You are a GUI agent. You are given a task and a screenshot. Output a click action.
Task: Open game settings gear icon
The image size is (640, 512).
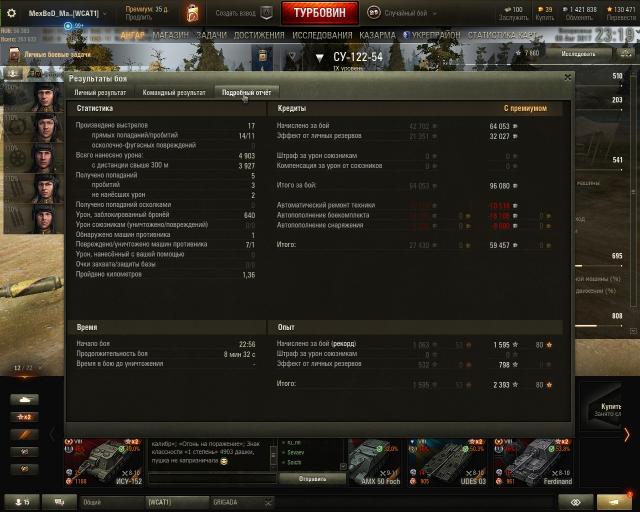pyautogui.click(x=11, y=13)
